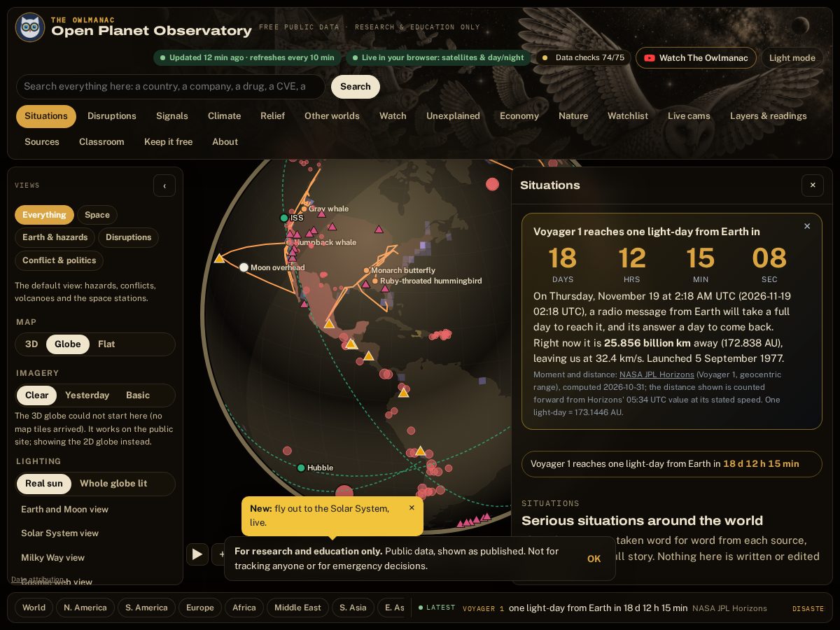Open the Disruptions tab in top navigation
Viewport: 840px width, 630px height.
pyautogui.click(x=112, y=116)
